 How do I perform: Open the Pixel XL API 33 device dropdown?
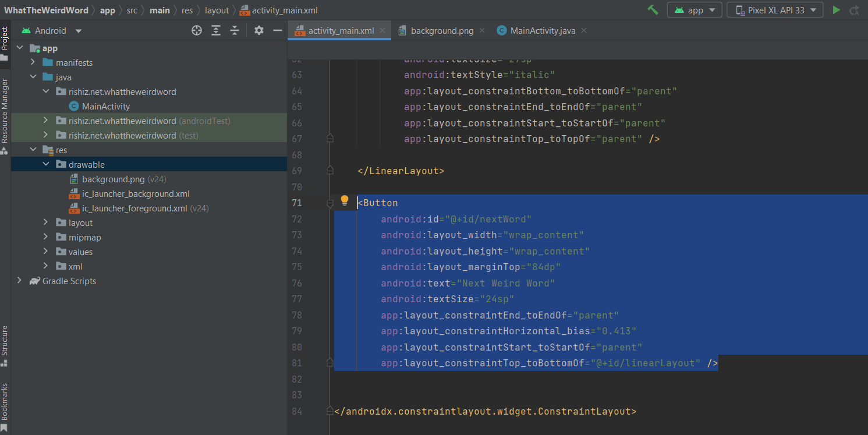pos(775,10)
